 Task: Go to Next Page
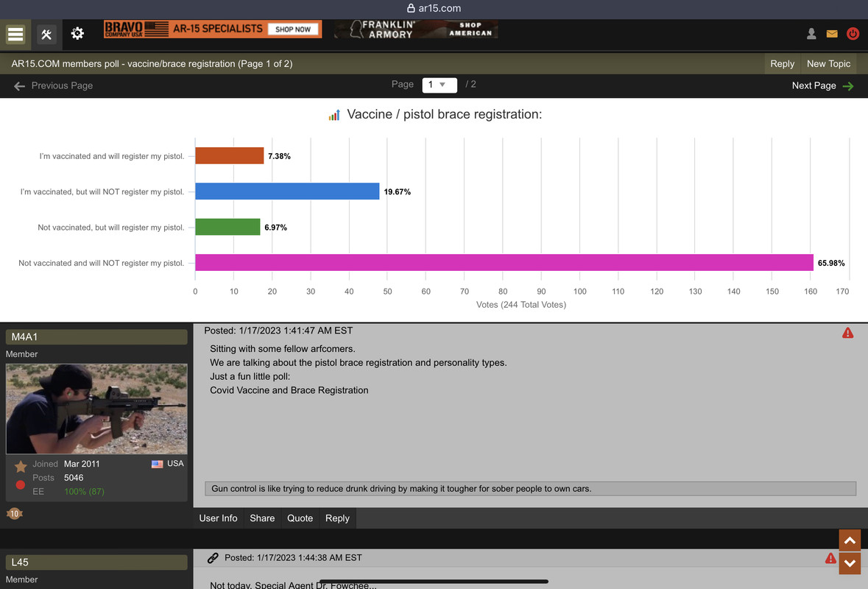click(822, 86)
